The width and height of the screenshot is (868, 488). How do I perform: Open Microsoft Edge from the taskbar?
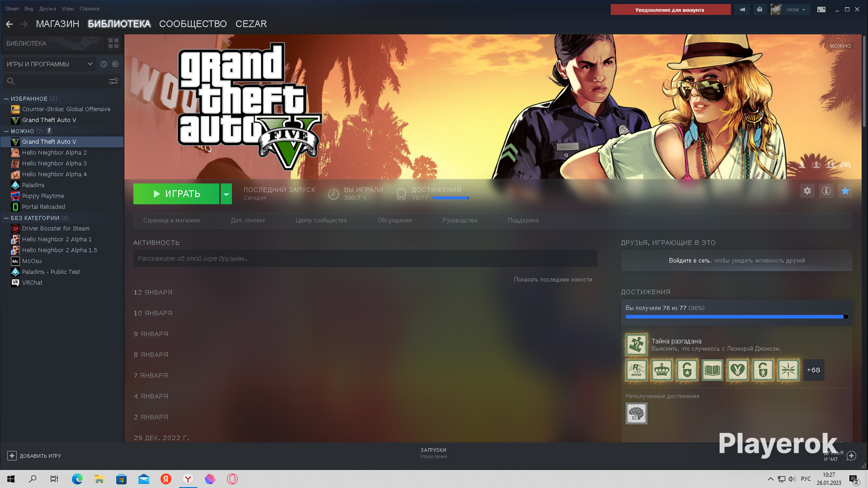pos(77,479)
